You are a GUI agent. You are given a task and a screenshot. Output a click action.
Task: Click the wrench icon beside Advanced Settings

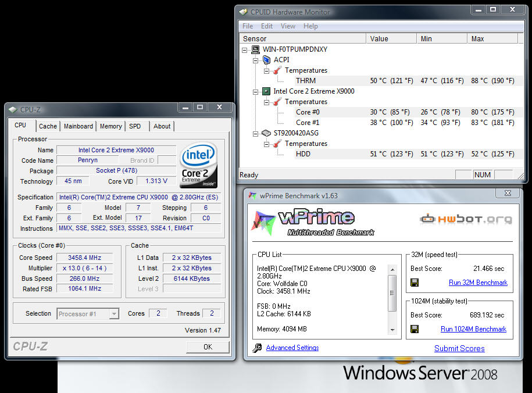(x=257, y=348)
